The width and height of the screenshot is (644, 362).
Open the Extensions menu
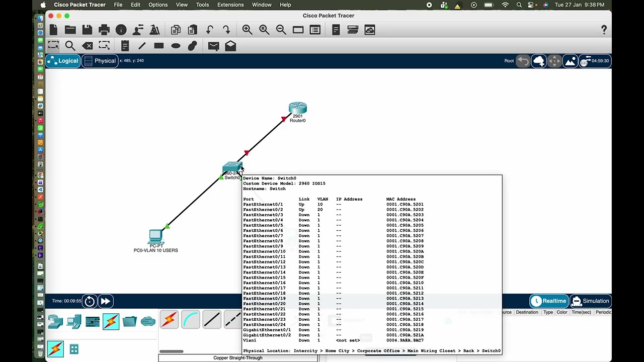[x=230, y=5]
